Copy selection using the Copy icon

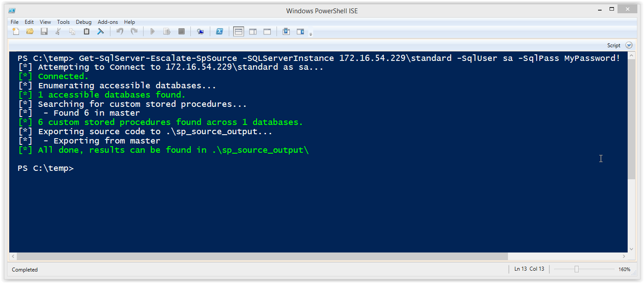[72, 31]
